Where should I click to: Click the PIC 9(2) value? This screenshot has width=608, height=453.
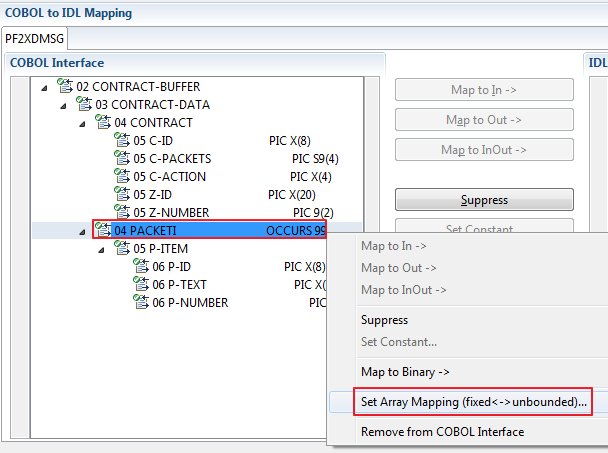[x=313, y=213]
